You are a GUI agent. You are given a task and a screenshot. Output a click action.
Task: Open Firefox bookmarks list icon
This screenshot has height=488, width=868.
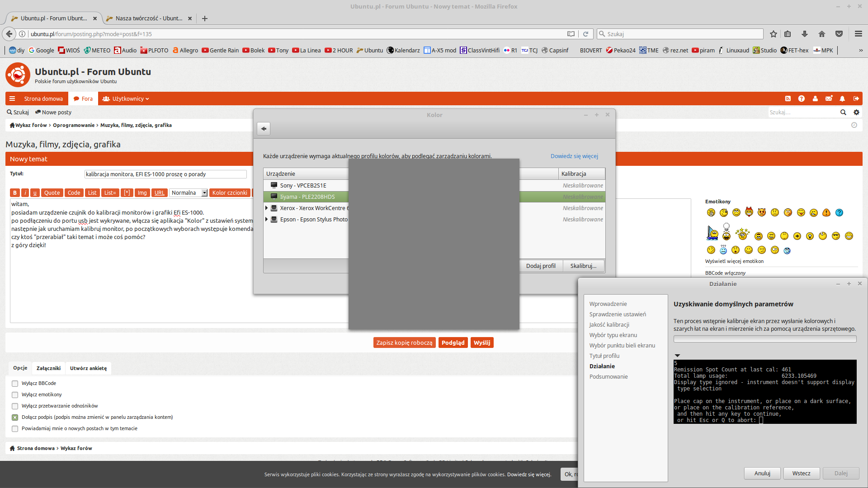click(x=788, y=34)
